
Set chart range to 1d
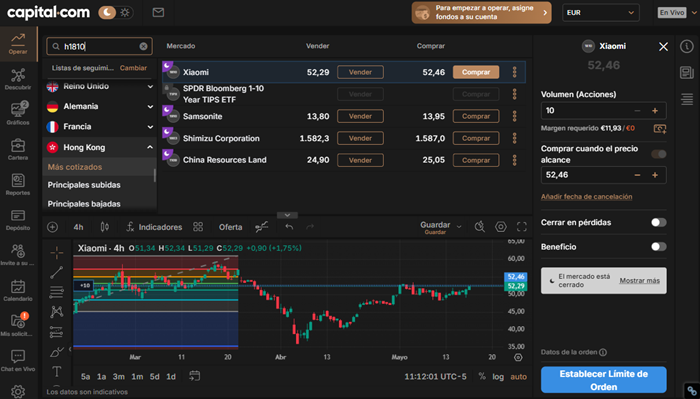(x=171, y=377)
